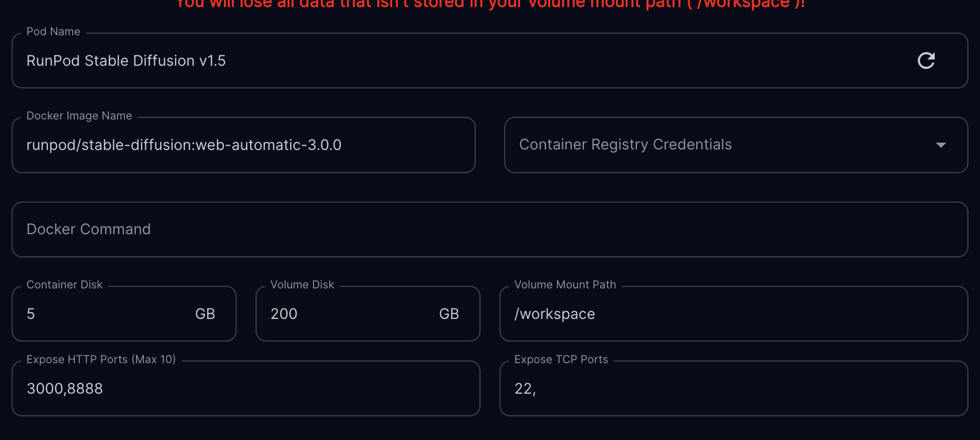Screen dimensions: 980x440
Task: Click the Container Registry Credentials dropdown arrow
Action: (x=940, y=145)
